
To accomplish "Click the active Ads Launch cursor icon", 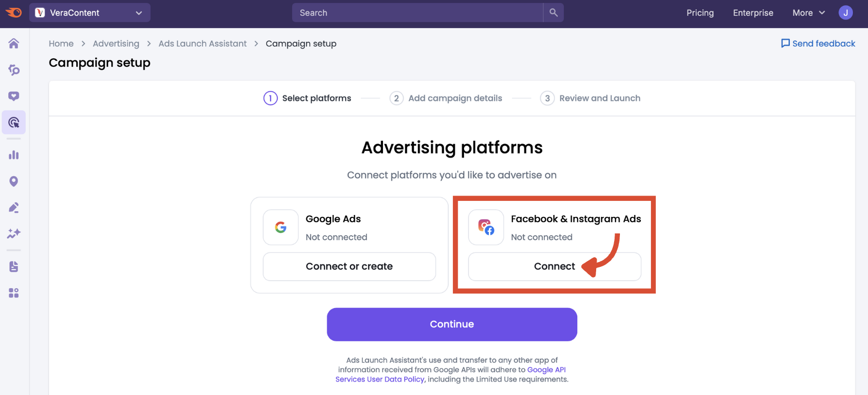I will 14,122.
